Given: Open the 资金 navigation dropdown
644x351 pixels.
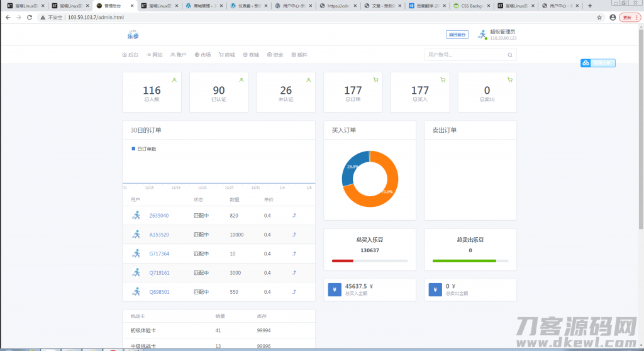Looking at the screenshot, I should 275,55.
